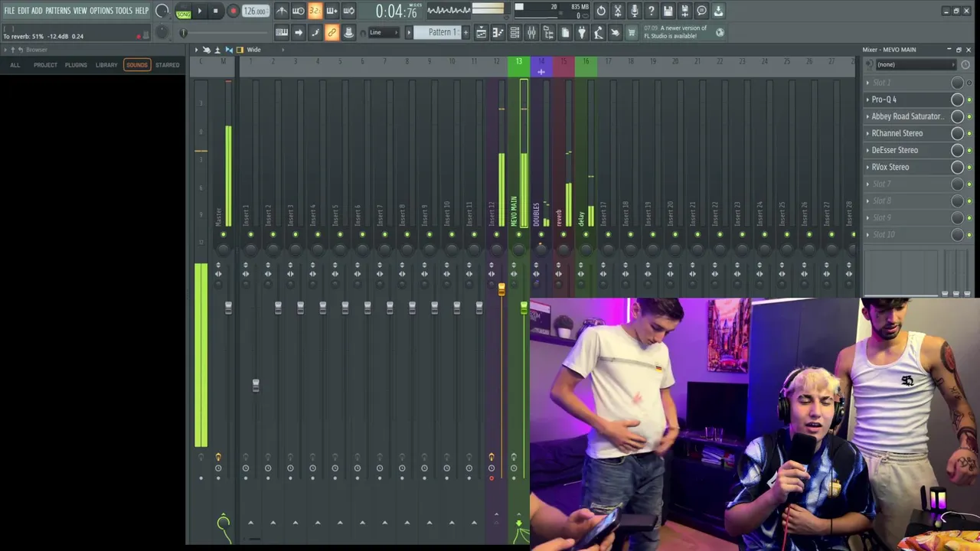Open the plugin picker plug icon

coord(582,32)
